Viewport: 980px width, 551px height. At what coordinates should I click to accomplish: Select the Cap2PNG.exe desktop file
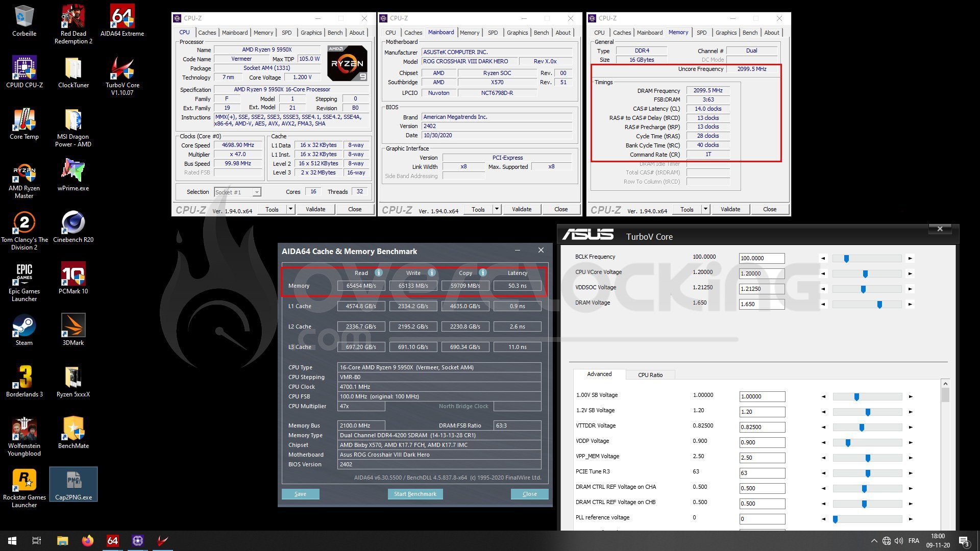coord(73,484)
